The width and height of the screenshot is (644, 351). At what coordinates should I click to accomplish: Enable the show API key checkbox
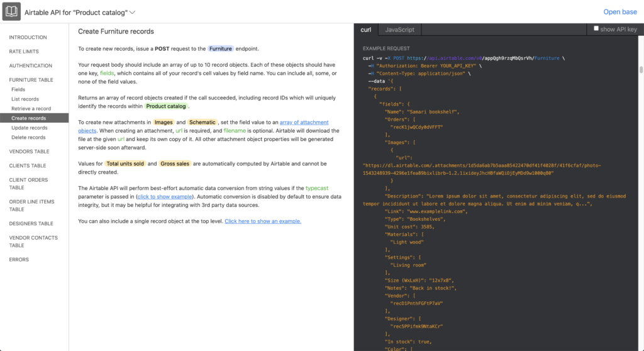pyautogui.click(x=596, y=28)
